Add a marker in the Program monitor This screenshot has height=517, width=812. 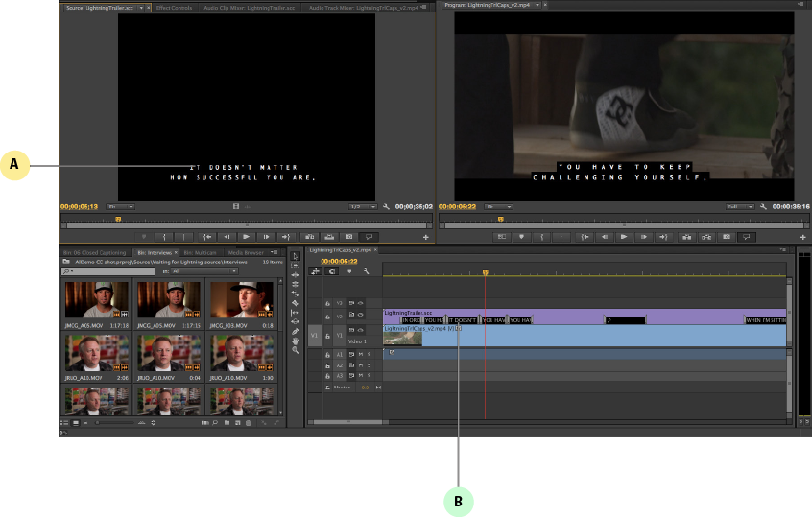coord(521,237)
